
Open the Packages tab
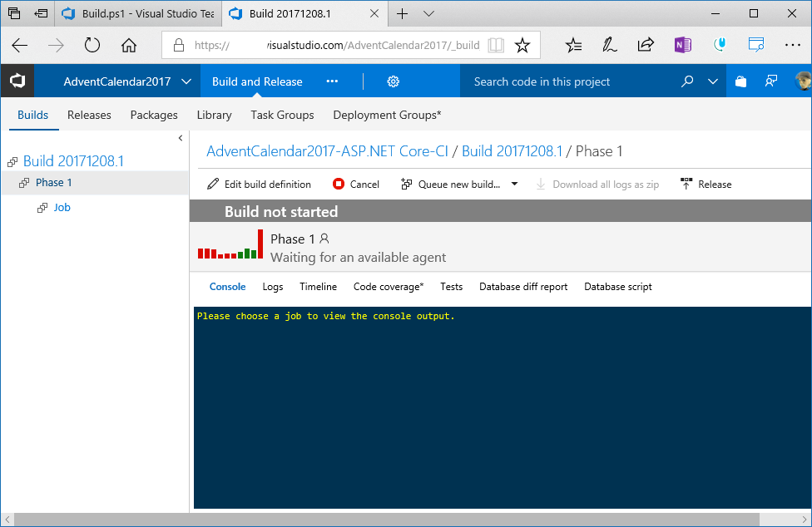tap(154, 115)
